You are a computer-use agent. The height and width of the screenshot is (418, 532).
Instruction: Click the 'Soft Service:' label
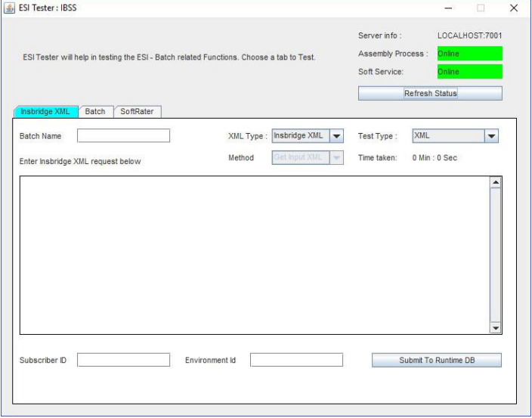381,72
